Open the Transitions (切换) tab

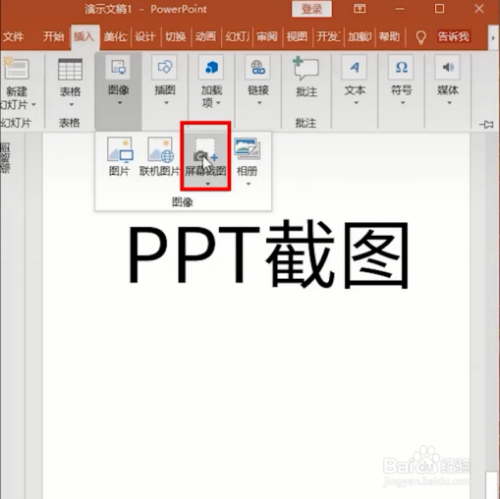tap(175, 36)
